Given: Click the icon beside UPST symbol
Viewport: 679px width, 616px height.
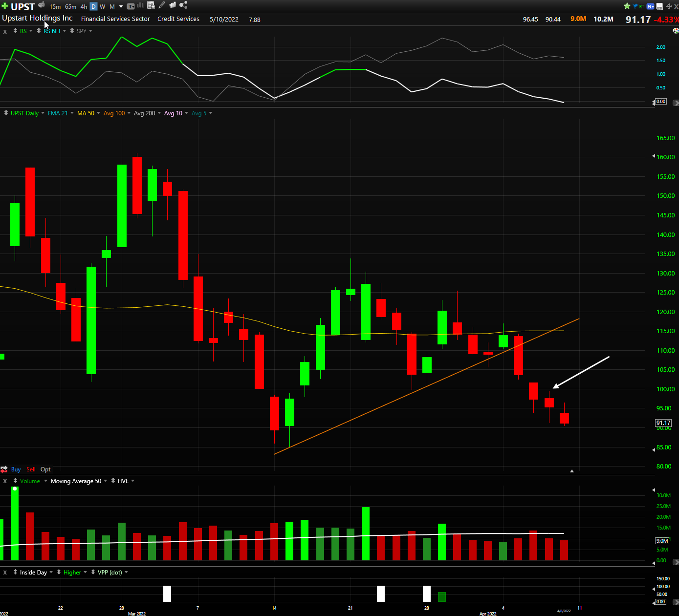Looking at the screenshot, I should point(42,5).
